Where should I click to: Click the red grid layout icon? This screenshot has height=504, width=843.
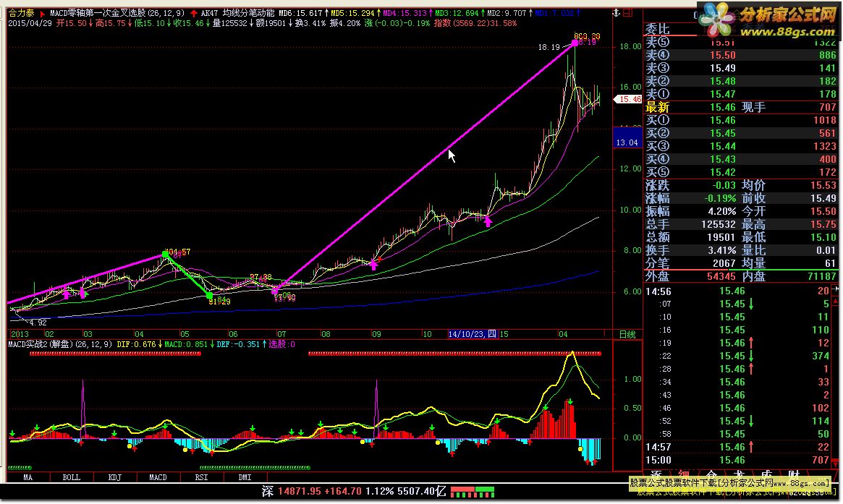[x=627, y=13]
